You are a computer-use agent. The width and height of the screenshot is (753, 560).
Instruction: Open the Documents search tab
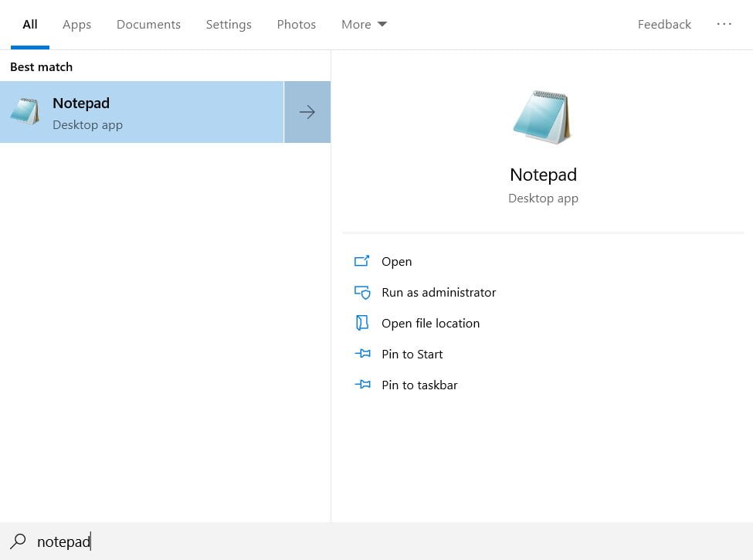coord(148,25)
